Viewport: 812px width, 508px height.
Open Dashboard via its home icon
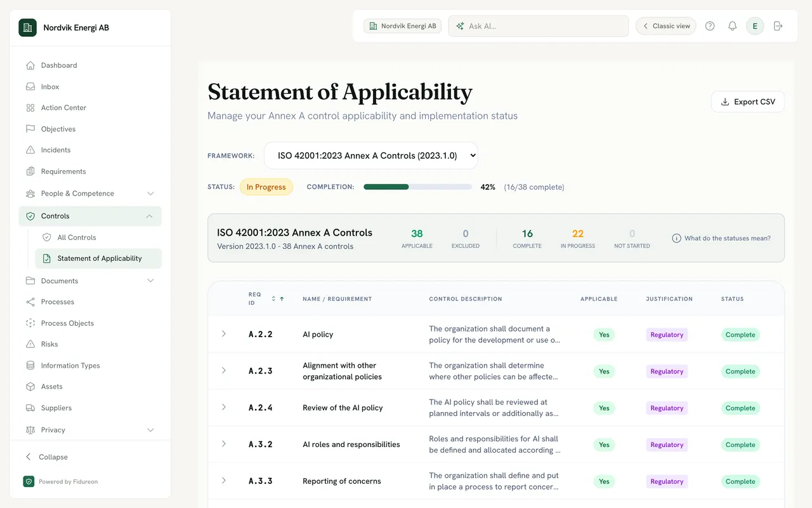tap(30, 65)
